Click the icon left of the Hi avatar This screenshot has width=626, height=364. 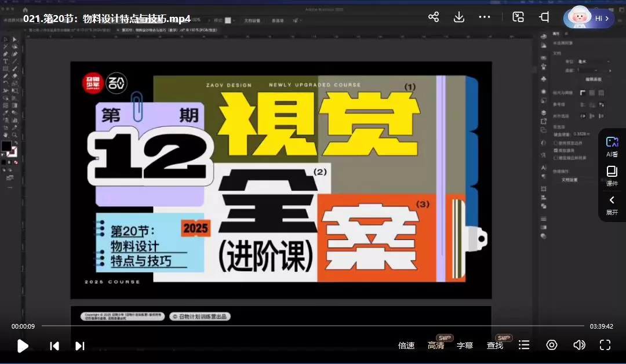(544, 17)
